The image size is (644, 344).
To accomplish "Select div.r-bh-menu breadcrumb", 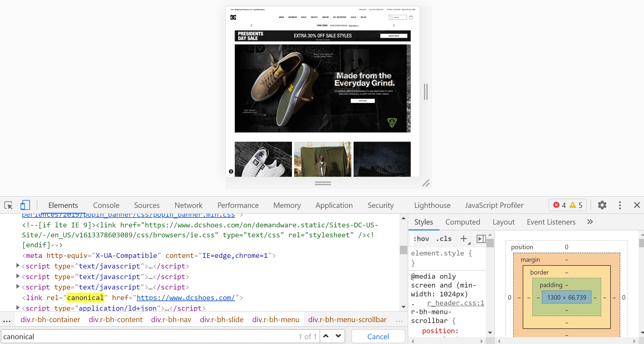I will click(276, 320).
